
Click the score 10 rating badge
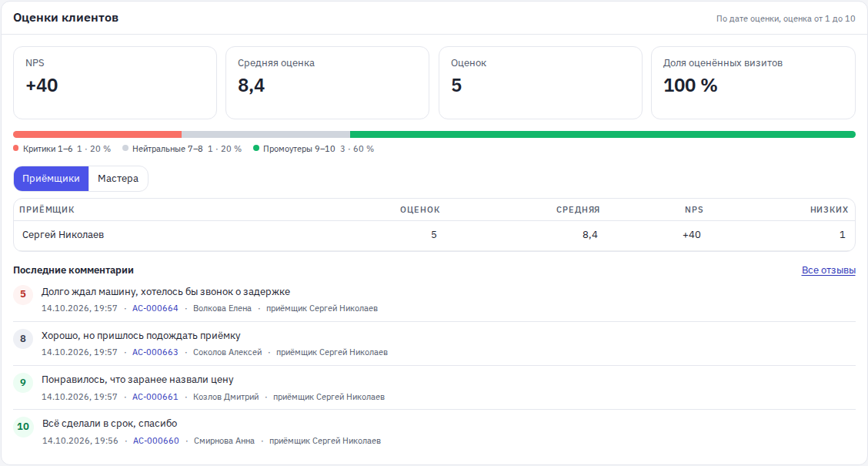tap(23, 427)
